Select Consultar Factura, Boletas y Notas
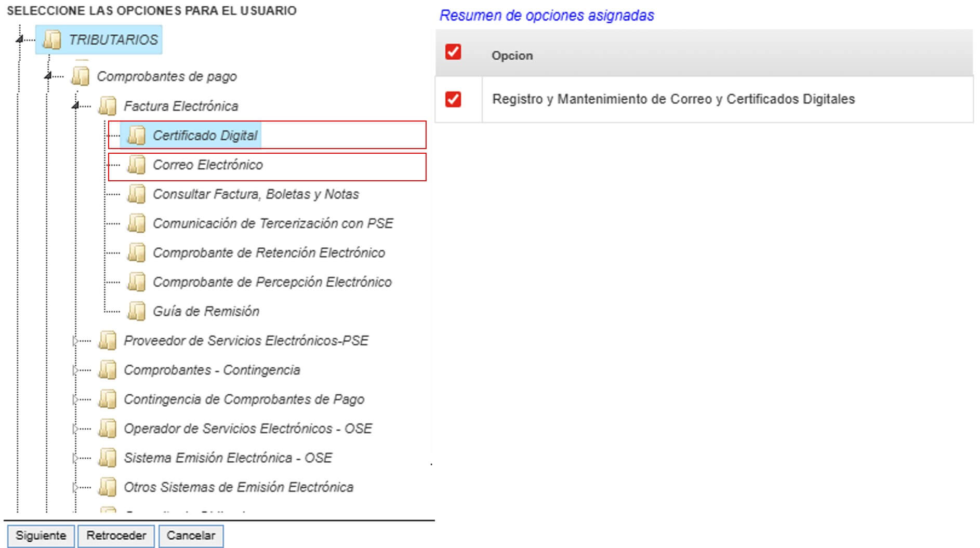 [x=256, y=194]
